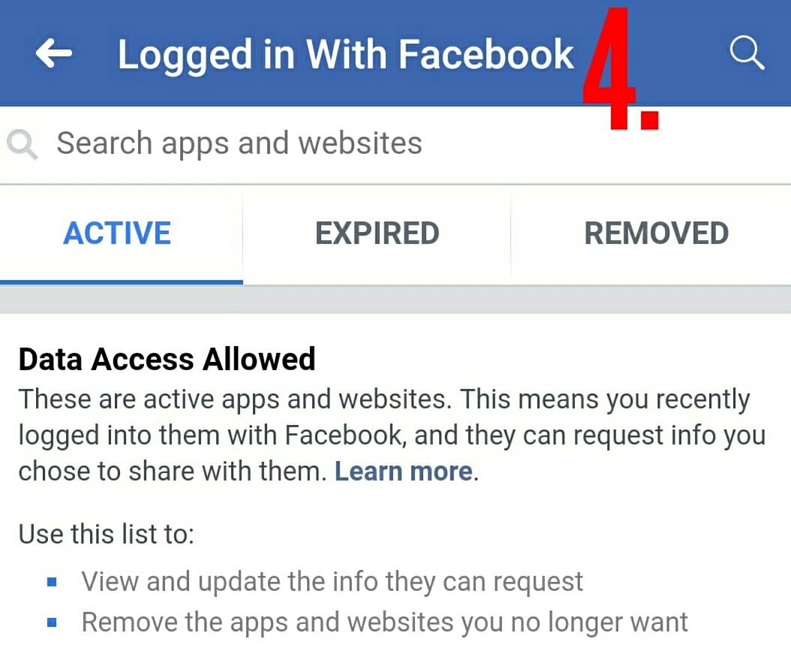Tap 'Remove the apps and websites' item
The width and height of the screenshot is (791, 672).
click(x=384, y=622)
